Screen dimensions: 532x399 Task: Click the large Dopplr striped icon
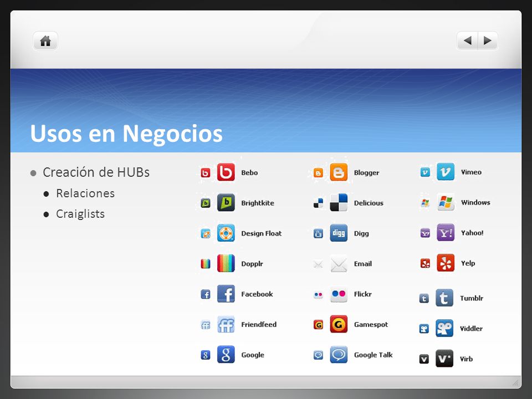[226, 263]
